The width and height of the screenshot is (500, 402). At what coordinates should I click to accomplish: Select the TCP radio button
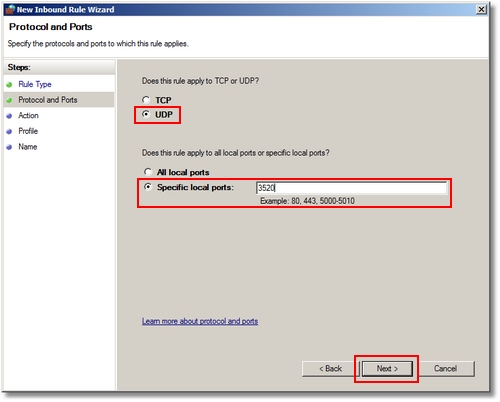[x=146, y=100]
